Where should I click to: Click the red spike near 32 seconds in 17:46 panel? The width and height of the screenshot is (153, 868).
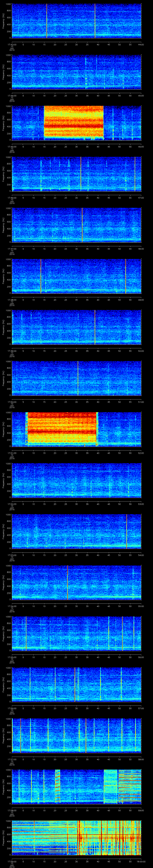81,174
